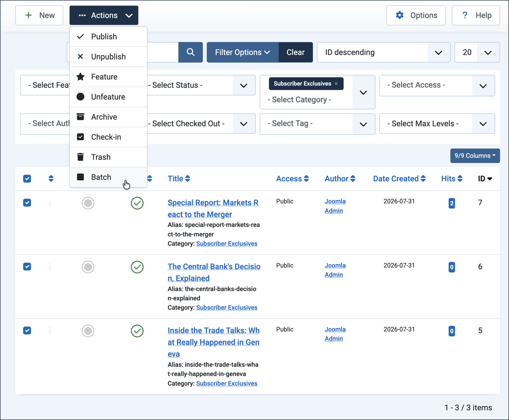Toggle the select-all checkbox in table header
The image size is (509, 420).
(x=27, y=179)
